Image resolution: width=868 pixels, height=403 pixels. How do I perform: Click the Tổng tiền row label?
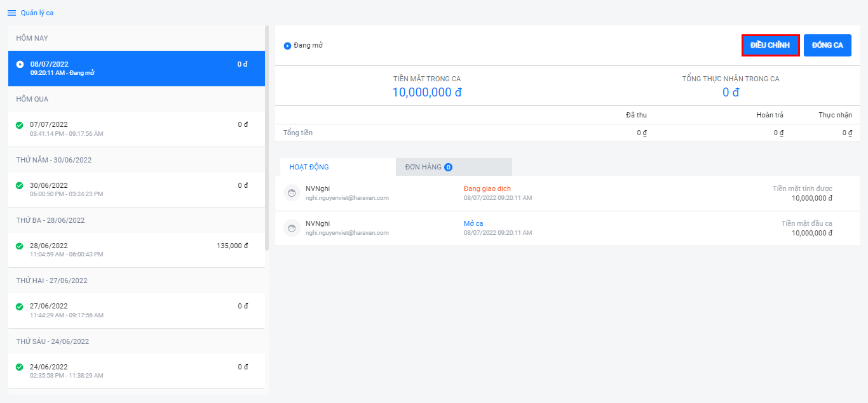pos(298,133)
